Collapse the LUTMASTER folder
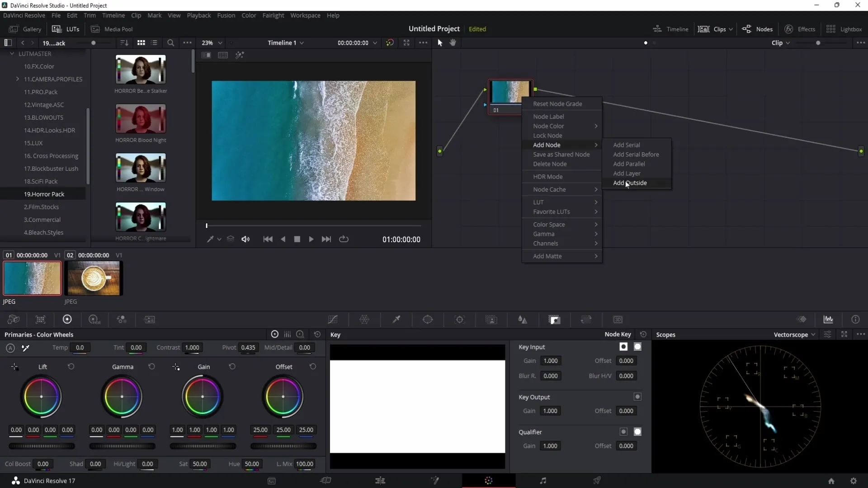The height and width of the screenshot is (488, 868). [x=12, y=53]
